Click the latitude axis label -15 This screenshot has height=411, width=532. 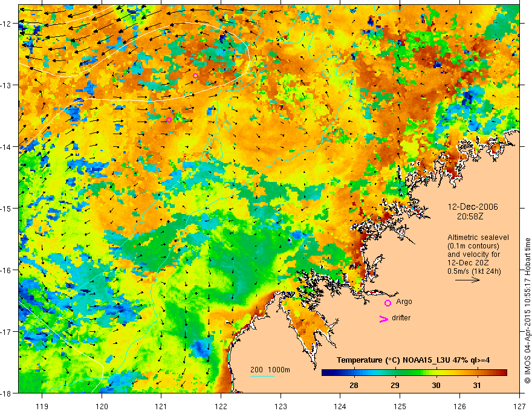point(7,208)
